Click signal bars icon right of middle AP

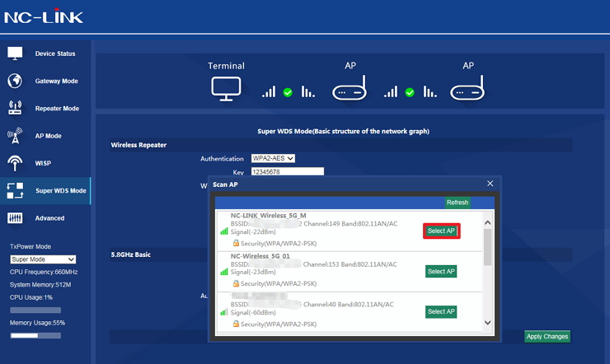click(x=391, y=91)
